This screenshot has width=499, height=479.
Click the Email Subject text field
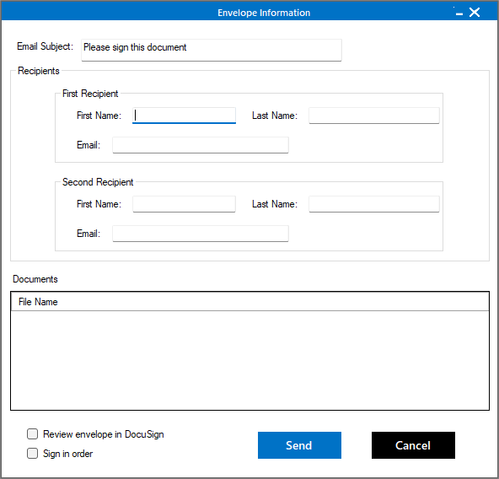tap(211, 50)
